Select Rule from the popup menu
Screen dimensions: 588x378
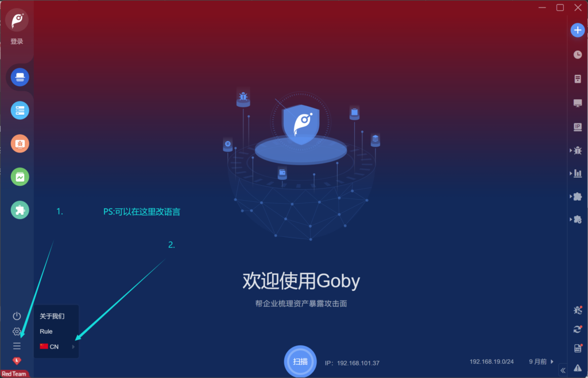coord(46,332)
